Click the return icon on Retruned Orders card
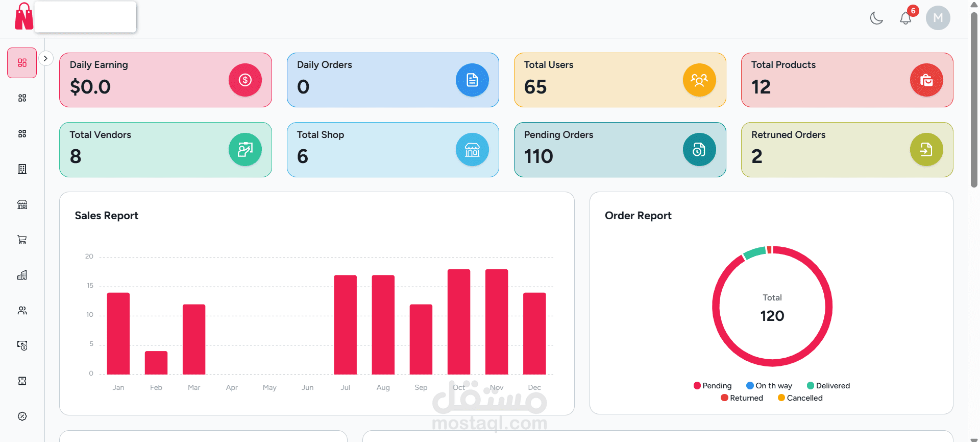 point(926,149)
